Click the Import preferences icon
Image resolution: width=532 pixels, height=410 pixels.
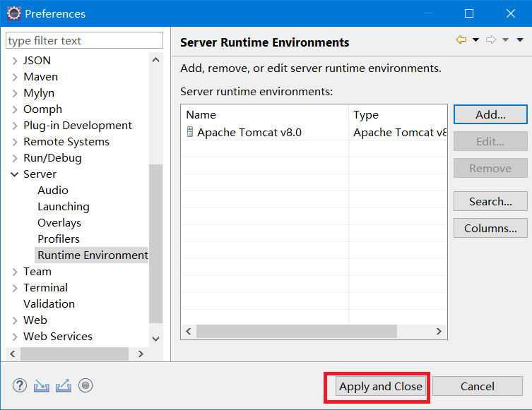click(x=42, y=385)
